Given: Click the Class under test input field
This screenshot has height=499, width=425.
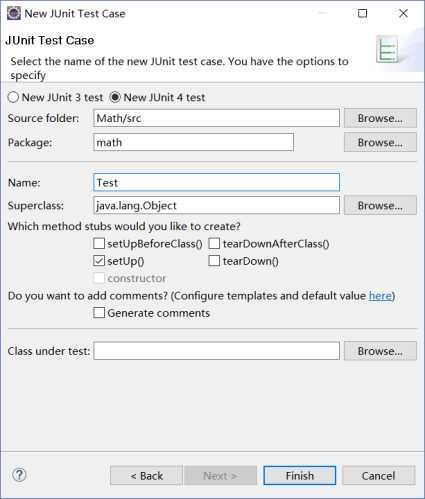Looking at the screenshot, I should (x=217, y=351).
